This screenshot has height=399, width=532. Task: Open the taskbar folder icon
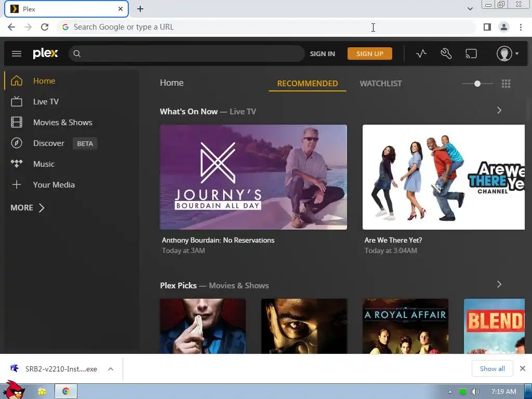click(x=42, y=392)
